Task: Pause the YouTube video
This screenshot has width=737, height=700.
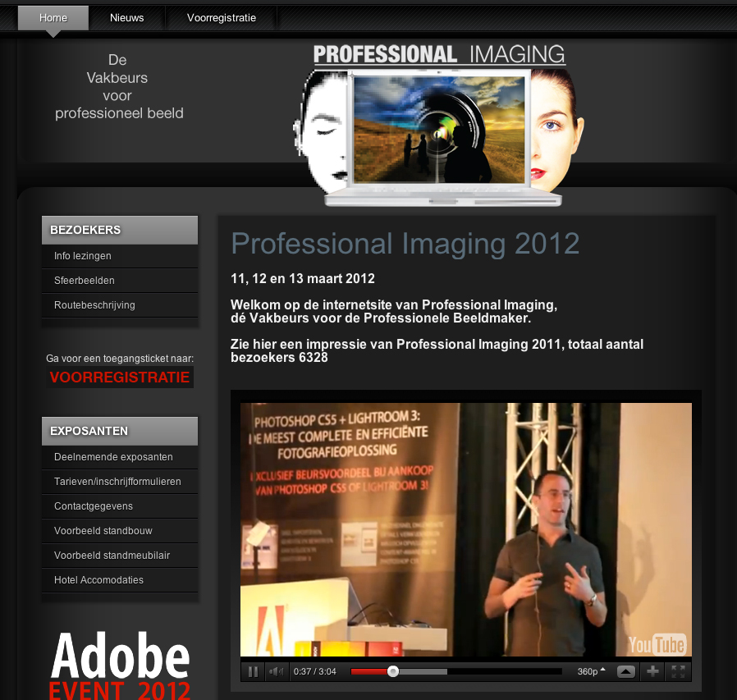Action: [253, 671]
